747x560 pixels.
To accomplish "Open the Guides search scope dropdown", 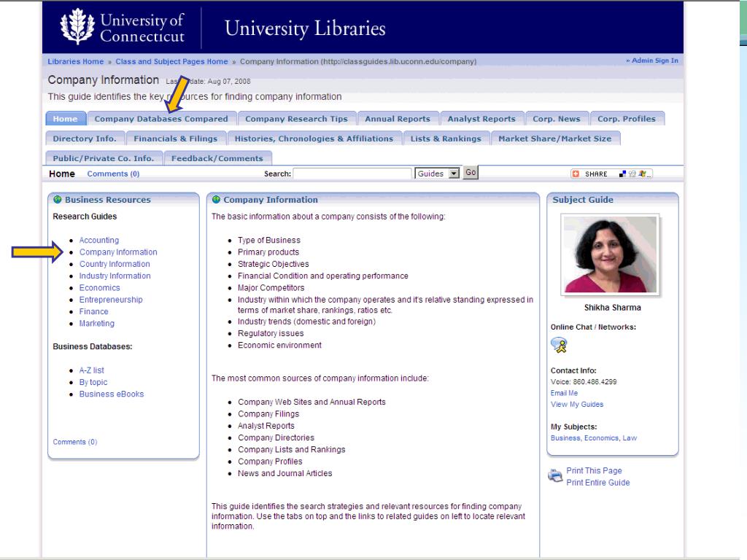I will (x=438, y=174).
